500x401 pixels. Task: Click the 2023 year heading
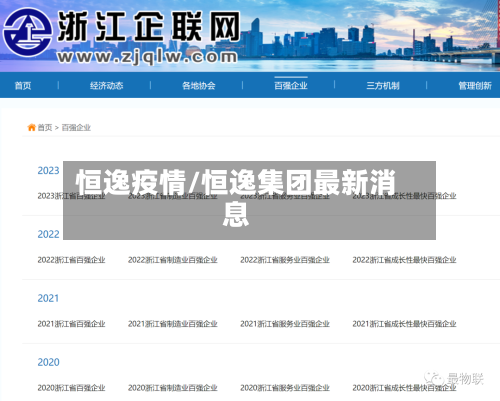pyautogui.click(x=48, y=170)
